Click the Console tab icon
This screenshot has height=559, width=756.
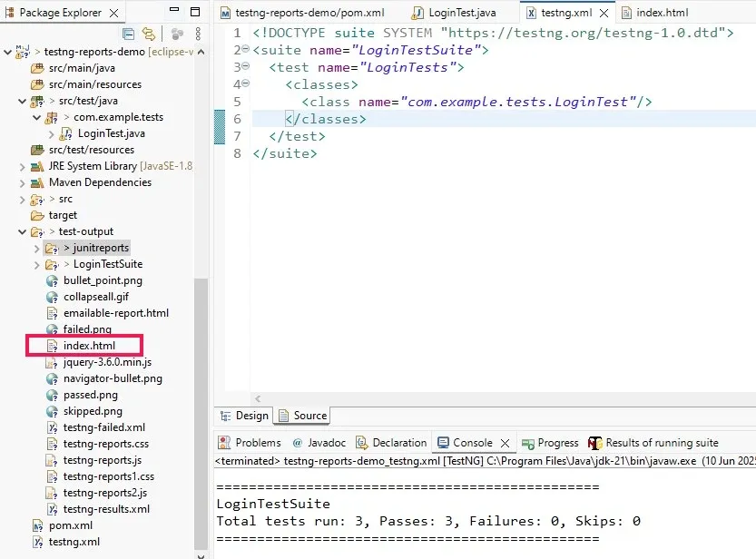tap(443, 443)
